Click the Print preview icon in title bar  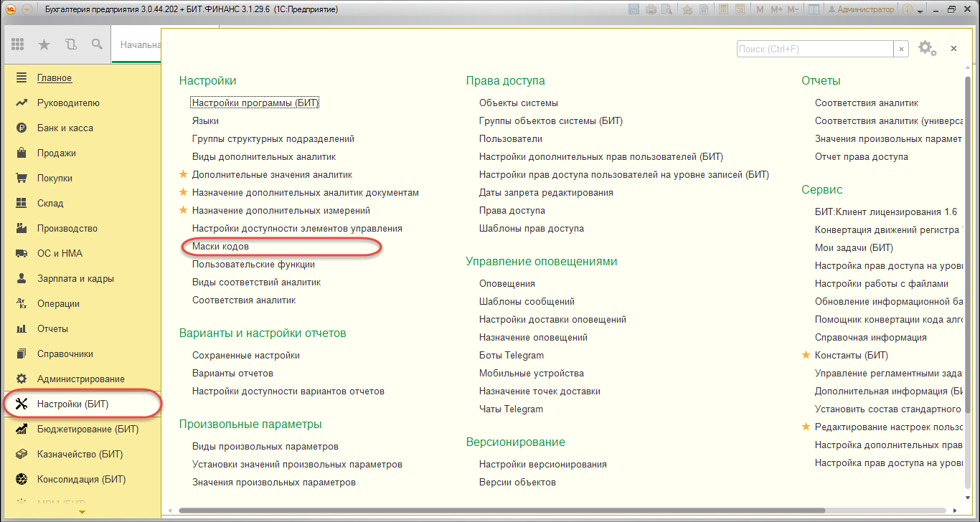coord(667,9)
